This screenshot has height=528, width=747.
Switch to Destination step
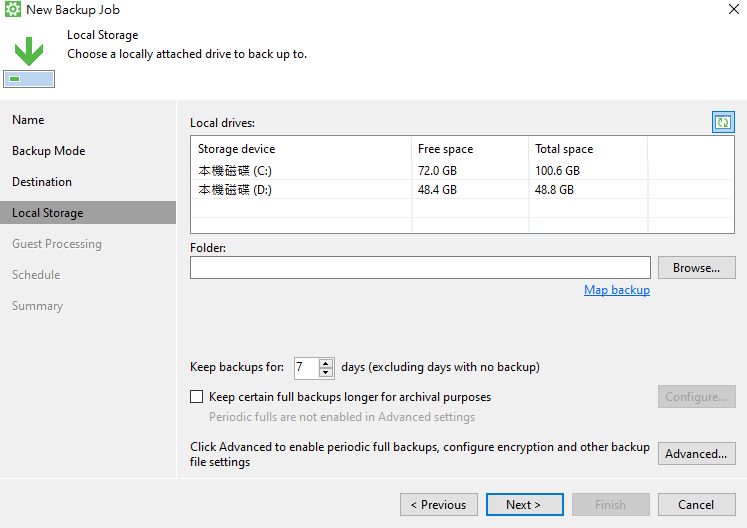tap(42, 182)
